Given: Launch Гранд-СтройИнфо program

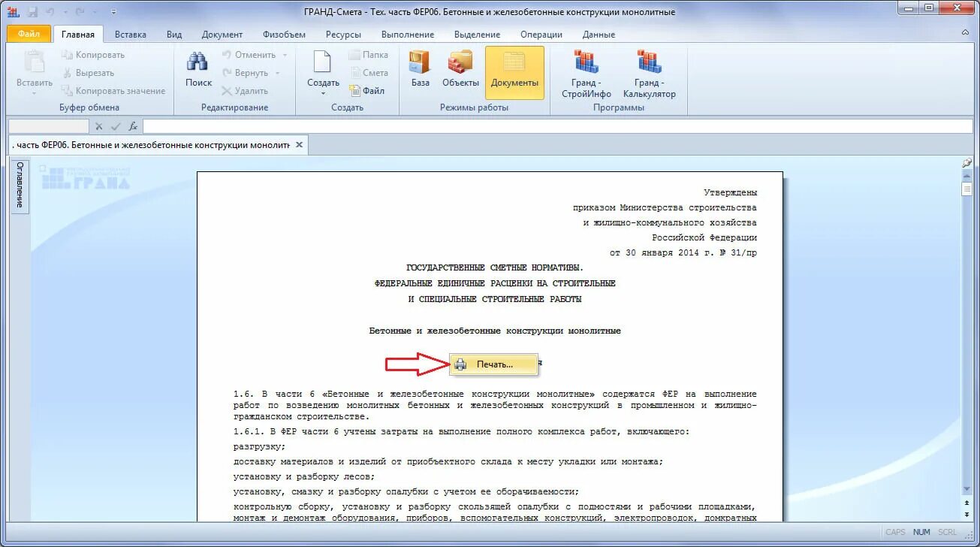Looking at the screenshot, I should [x=586, y=74].
